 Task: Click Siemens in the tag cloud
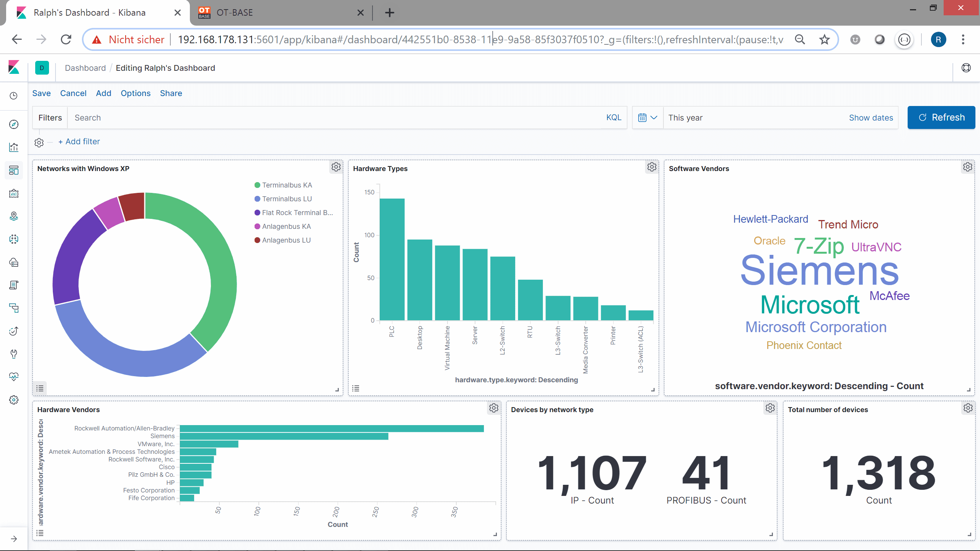coord(820,270)
